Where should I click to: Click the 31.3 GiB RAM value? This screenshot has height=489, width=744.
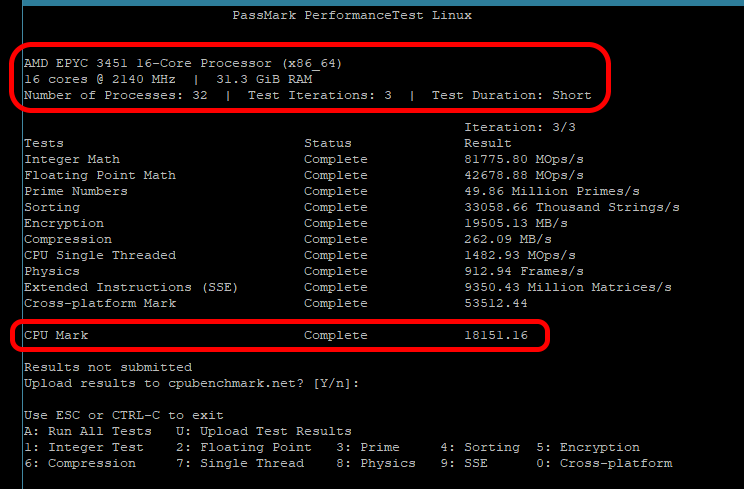264,79
